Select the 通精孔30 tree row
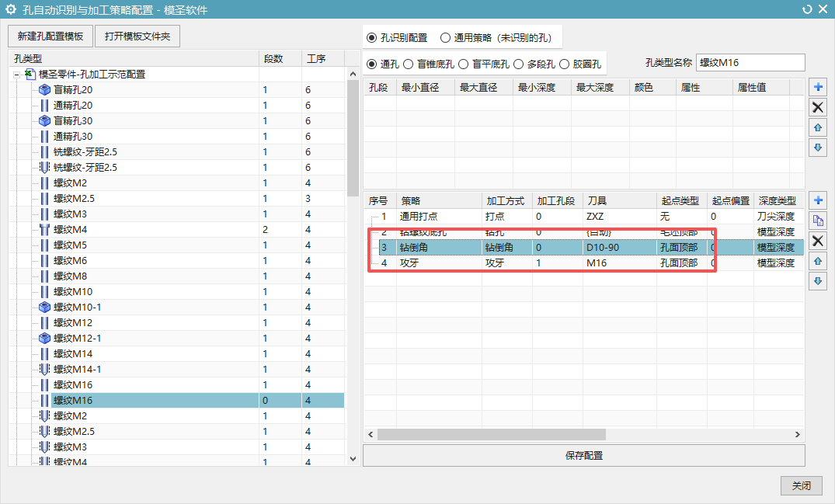The image size is (835, 504). click(177, 136)
